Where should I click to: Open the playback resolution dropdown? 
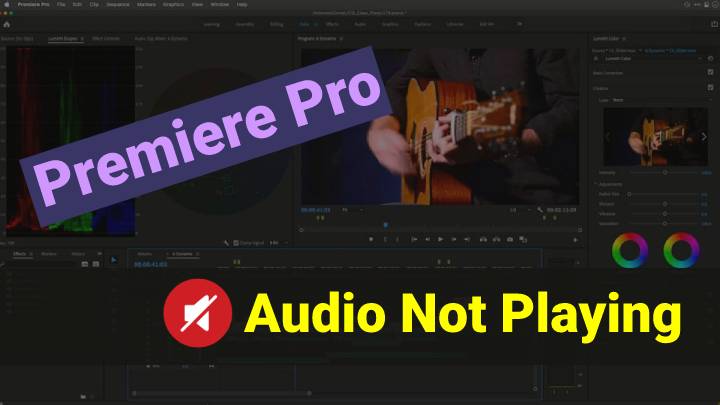[519, 210]
